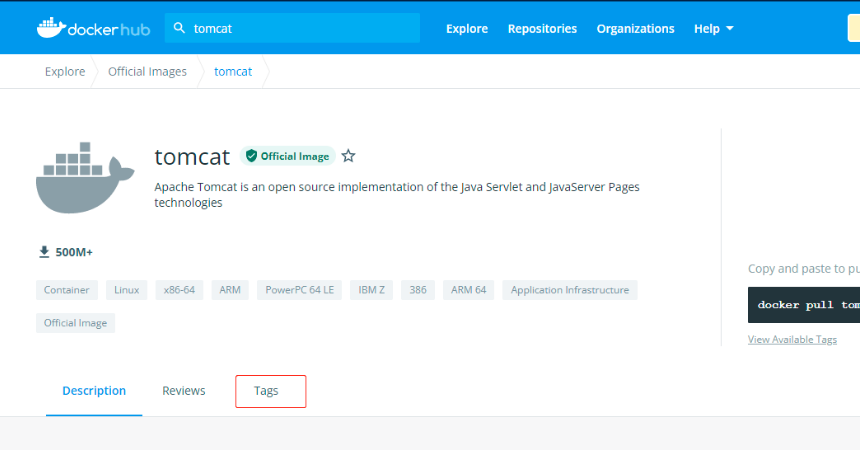The height and width of the screenshot is (450, 863).
Task: Switch to the Tags tab
Action: (270, 391)
